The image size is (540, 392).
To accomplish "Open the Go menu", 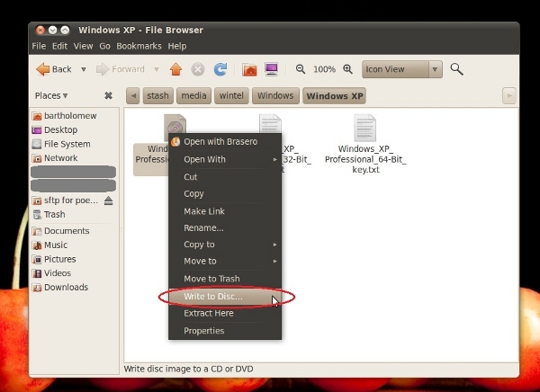I will [x=104, y=46].
